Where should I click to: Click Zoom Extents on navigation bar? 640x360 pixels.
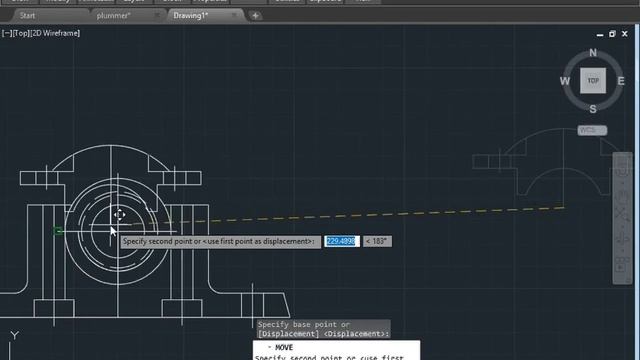coord(622,215)
